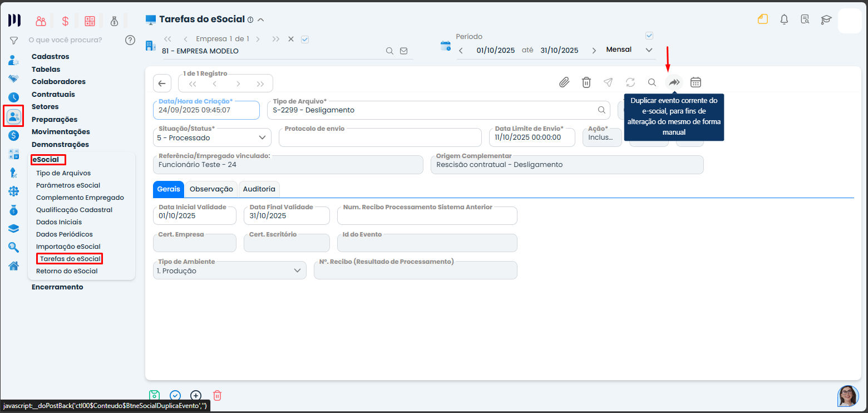Screen dimensions: 868x413
Task: Toggle the checkbox next to Empresa selector
Action: pos(304,39)
